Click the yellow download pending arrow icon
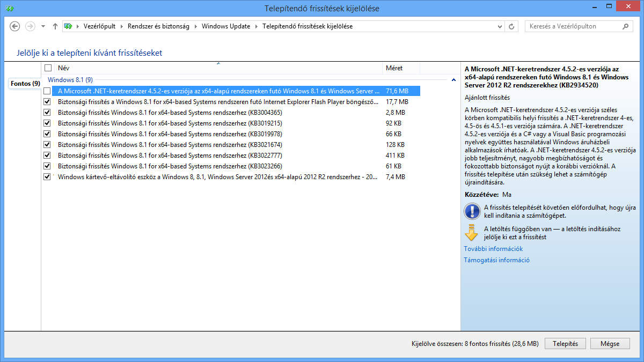 point(472,233)
